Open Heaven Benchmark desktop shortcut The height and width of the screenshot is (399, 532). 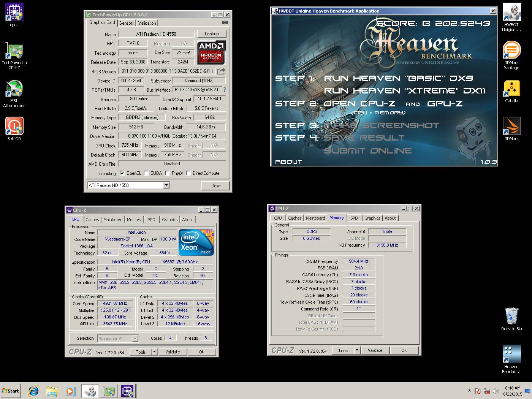pyautogui.click(x=511, y=359)
